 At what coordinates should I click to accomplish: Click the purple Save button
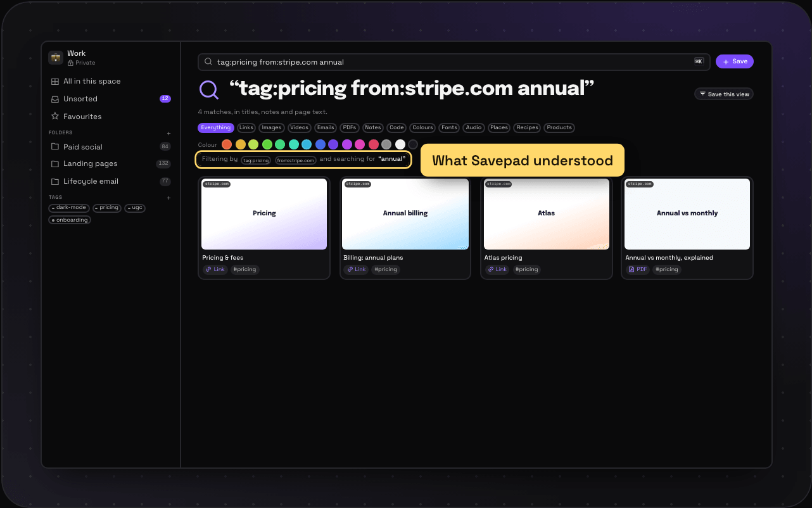pos(735,61)
